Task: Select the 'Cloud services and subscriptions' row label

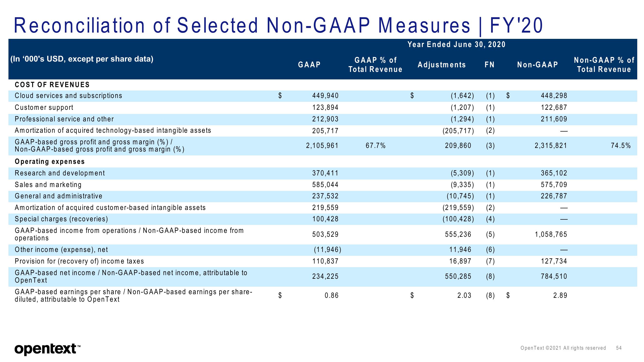Action: (x=68, y=96)
